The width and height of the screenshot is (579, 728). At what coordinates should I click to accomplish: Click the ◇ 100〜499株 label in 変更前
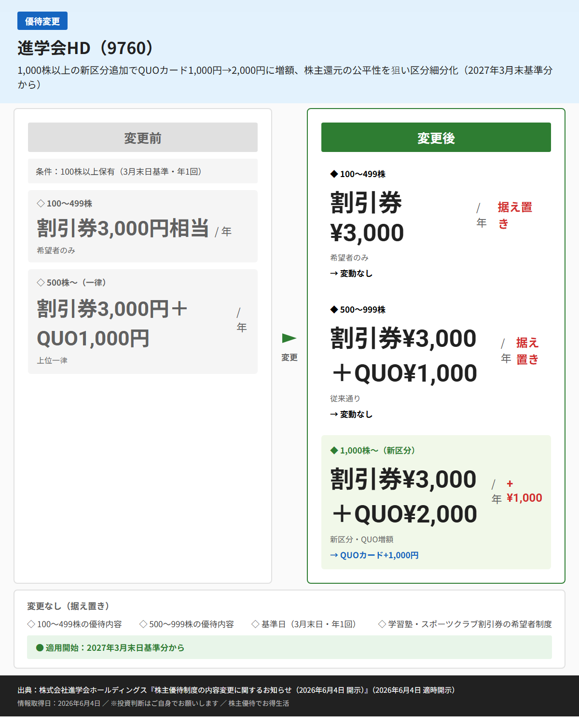click(65, 204)
